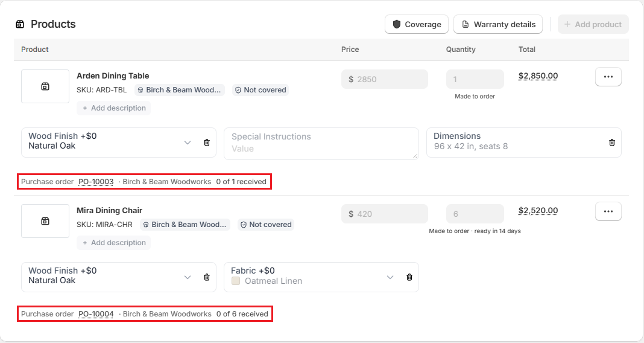The height and width of the screenshot is (343, 644).
Task: Click the Not covered badge for Mira Dining Chair
Action: (x=266, y=225)
